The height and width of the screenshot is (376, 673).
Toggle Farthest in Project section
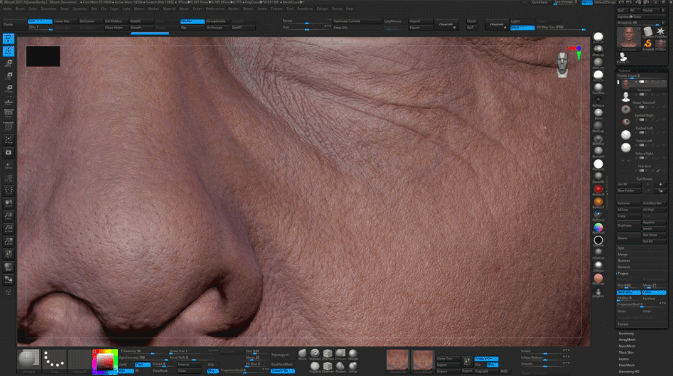point(654,298)
